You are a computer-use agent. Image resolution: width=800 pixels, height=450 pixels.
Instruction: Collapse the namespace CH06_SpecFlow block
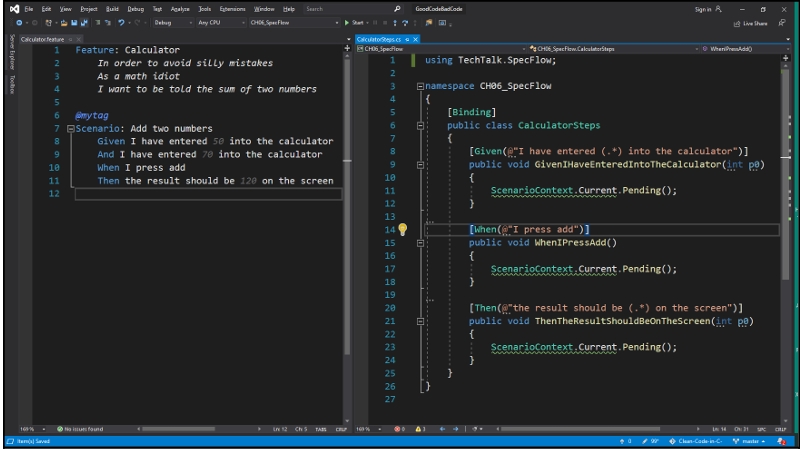point(420,87)
